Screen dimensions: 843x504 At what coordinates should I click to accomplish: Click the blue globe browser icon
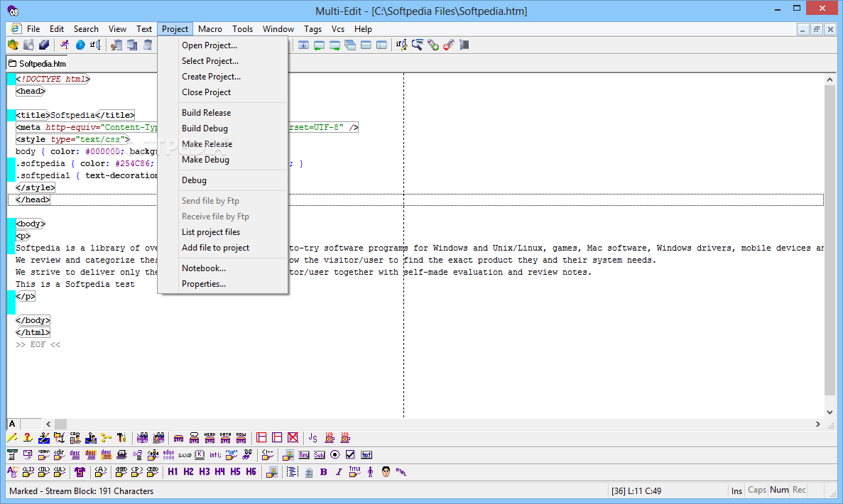click(x=80, y=45)
